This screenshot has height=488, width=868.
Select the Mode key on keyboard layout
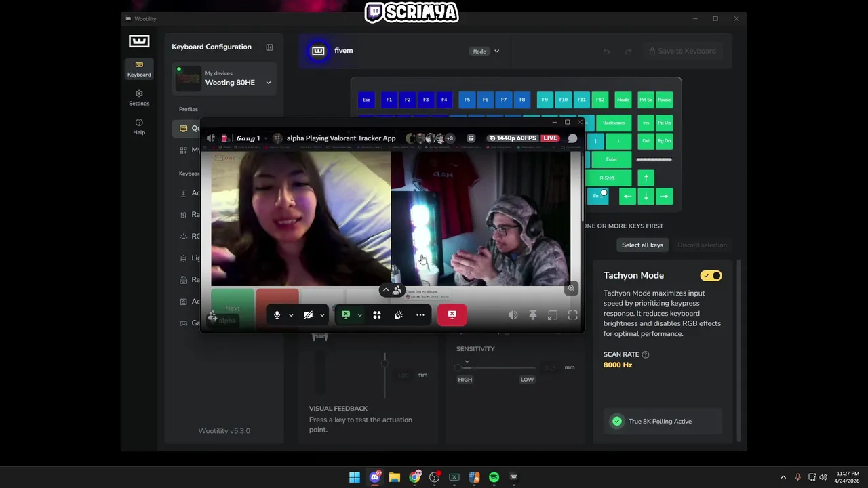coord(623,100)
